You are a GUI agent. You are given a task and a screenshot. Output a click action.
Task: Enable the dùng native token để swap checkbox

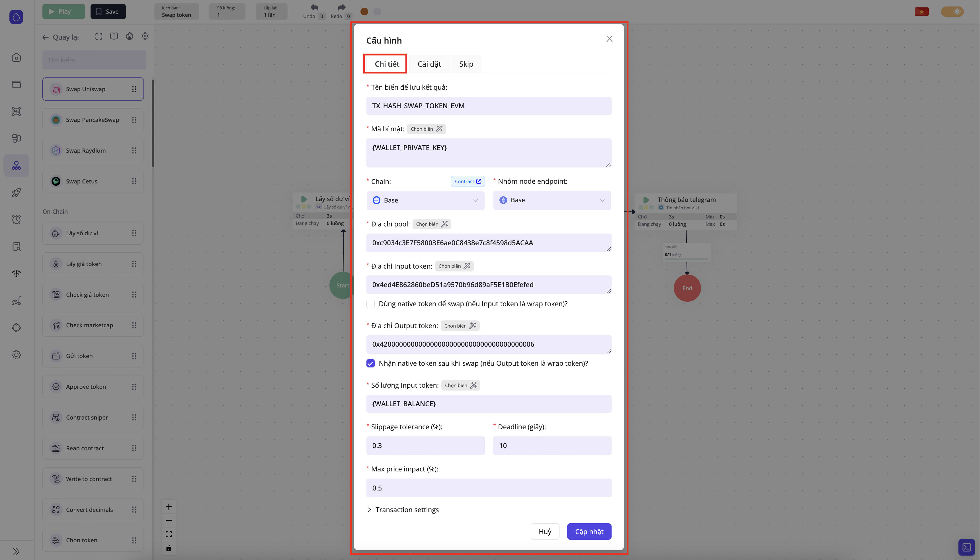click(x=371, y=304)
